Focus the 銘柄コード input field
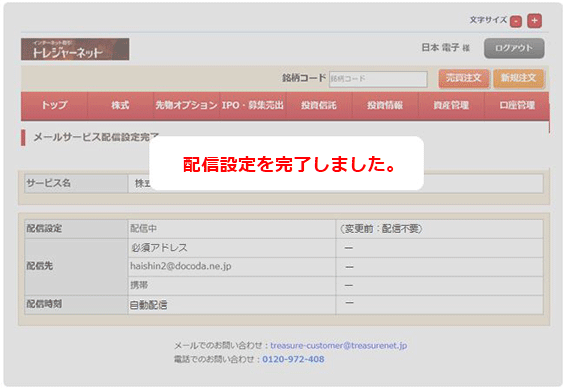This screenshot has height=391, width=567. click(x=378, y=79)
